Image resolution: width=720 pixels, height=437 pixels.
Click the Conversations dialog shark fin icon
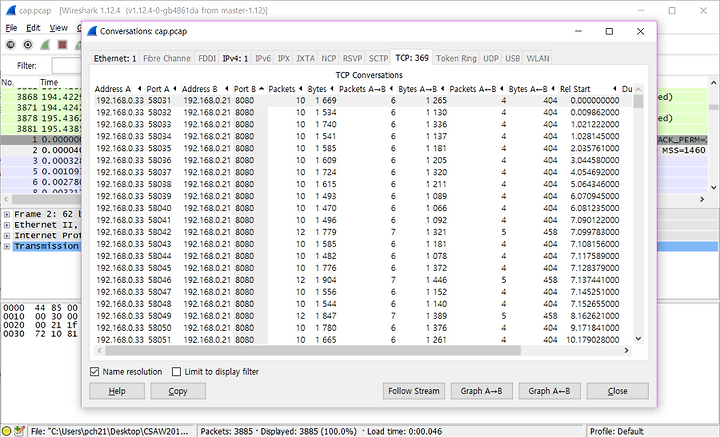coord(92,31)
